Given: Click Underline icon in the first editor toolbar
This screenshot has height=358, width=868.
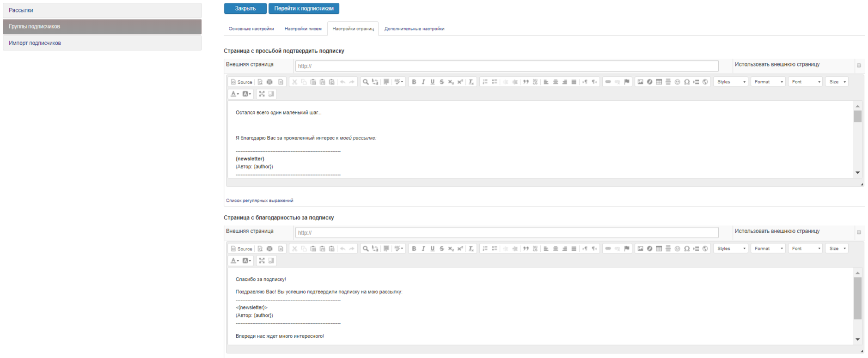Looking at the screenshot, I should 432,82.
